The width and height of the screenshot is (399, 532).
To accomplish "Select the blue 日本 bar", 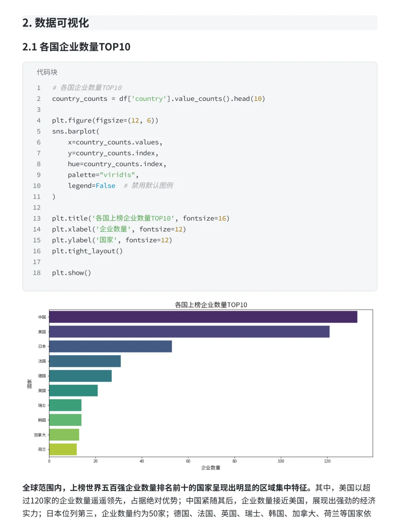I will click(110, 347).
